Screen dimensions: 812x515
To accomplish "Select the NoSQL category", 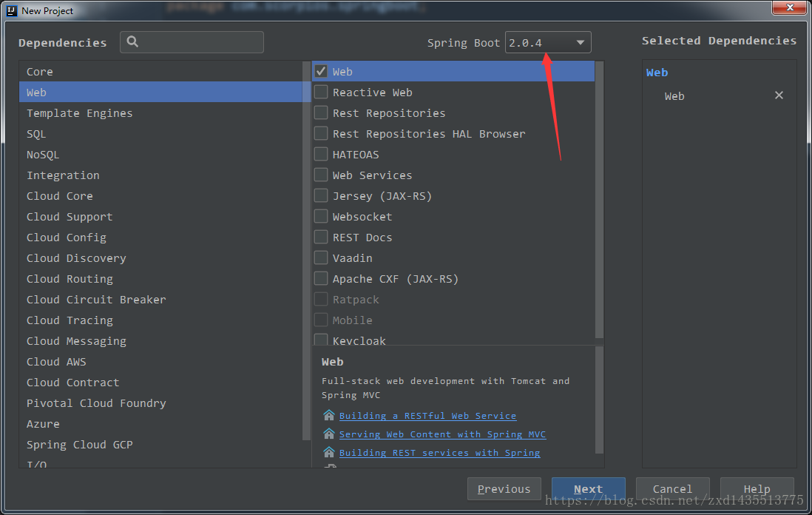I will (161, 155).
